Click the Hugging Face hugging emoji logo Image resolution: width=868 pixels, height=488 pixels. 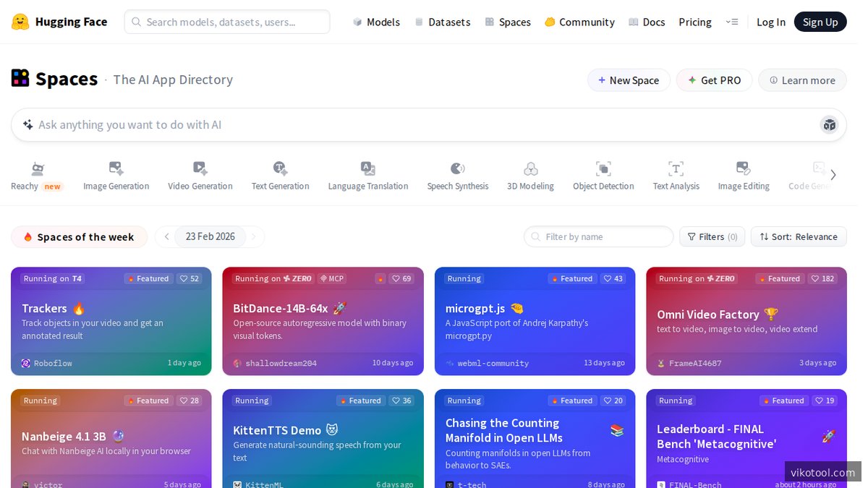point(19,22)
